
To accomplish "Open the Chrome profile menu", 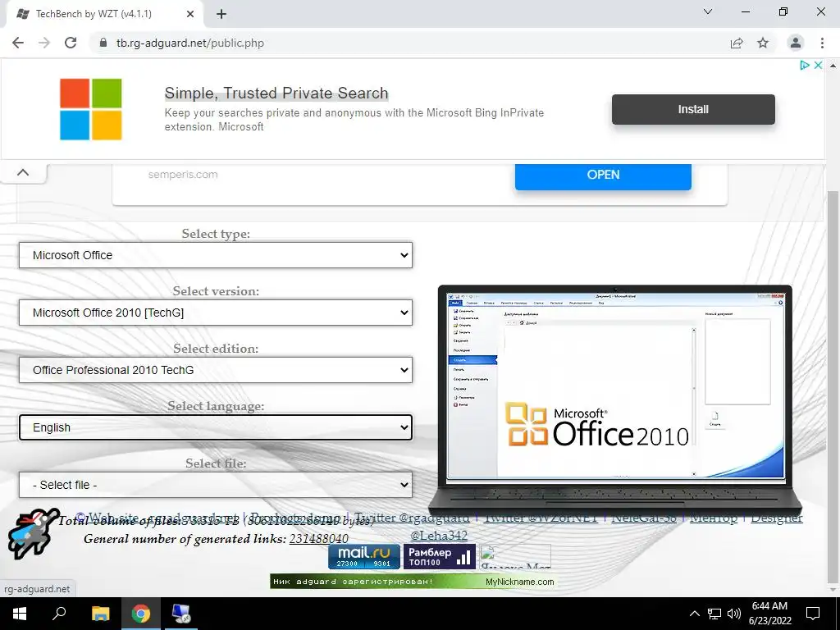I will pyautogui.click(x=796, y=43).
